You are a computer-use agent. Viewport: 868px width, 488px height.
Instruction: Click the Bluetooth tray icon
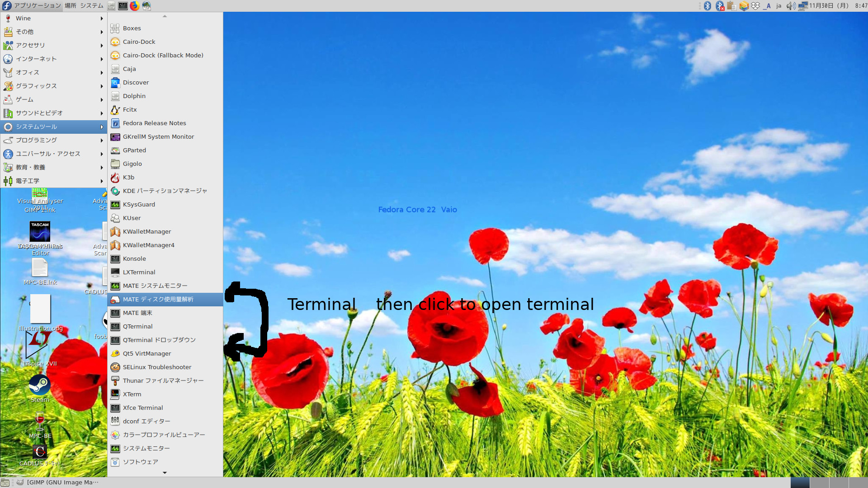708,6
